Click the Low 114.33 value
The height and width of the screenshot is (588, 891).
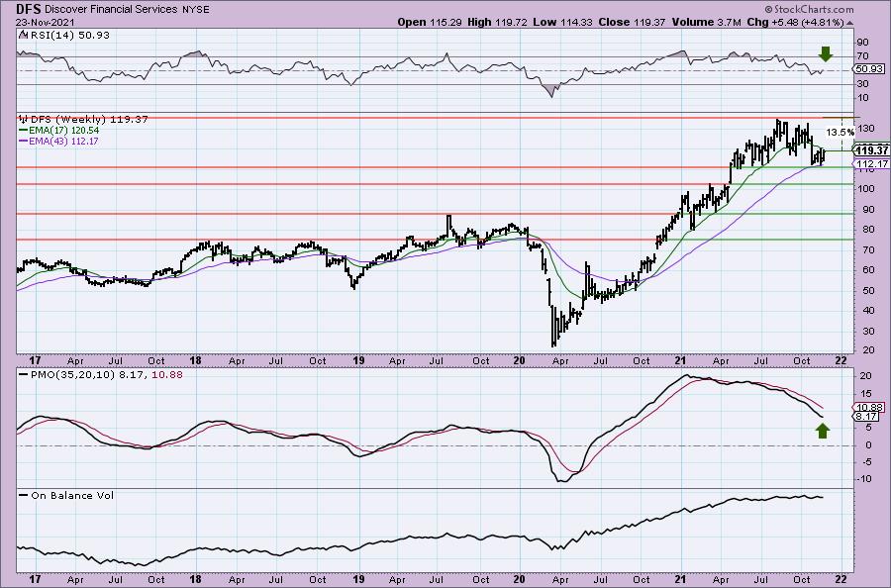[563, 22]
